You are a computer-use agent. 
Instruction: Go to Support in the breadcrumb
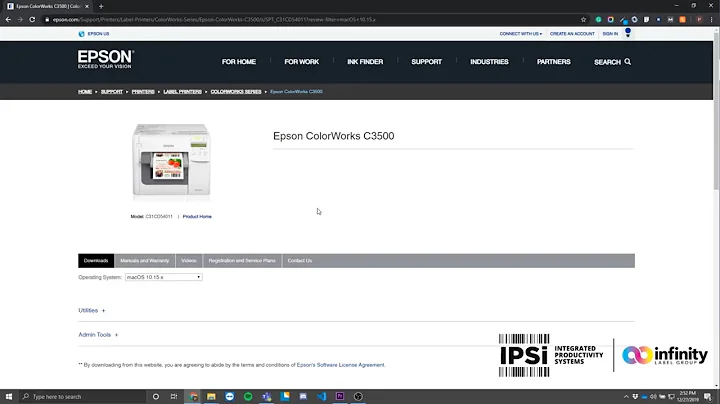click(112, 92)
